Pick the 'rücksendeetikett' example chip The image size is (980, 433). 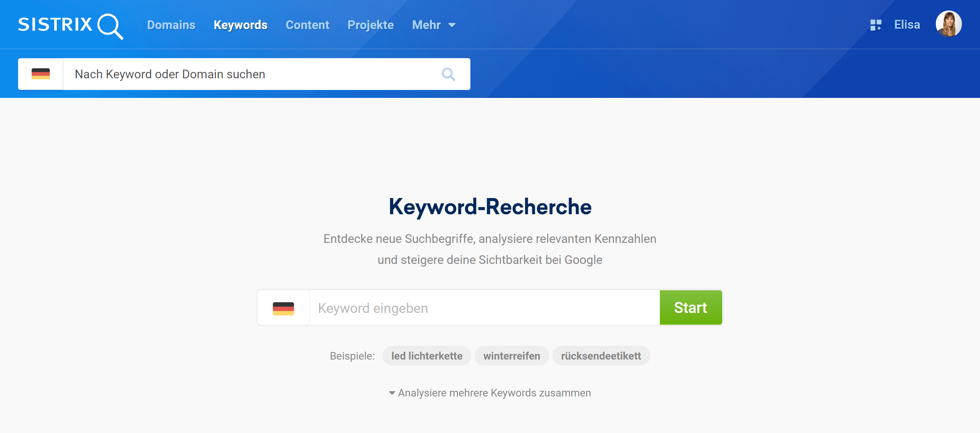click(x=601, y=356)
